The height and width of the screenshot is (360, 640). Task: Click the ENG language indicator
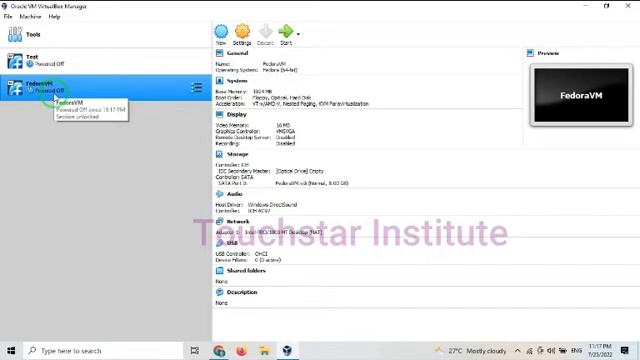pyautogui.click(x=576, y=351)
